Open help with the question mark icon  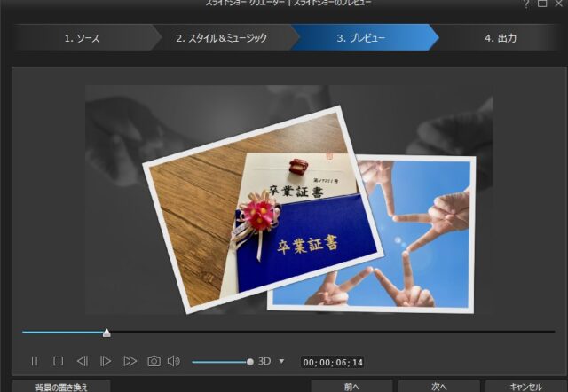point(526,4)
